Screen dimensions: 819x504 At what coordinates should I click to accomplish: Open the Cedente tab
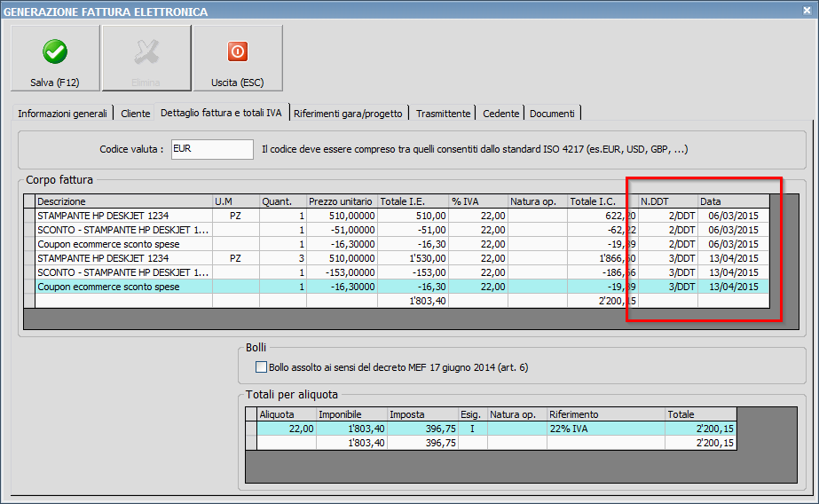pyautogui.click(x=501, y=114)
